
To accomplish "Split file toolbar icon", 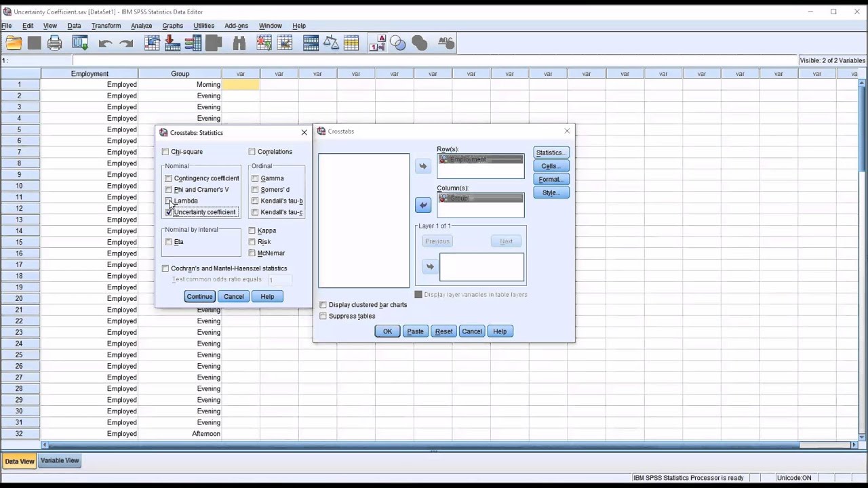I will 311,43.
